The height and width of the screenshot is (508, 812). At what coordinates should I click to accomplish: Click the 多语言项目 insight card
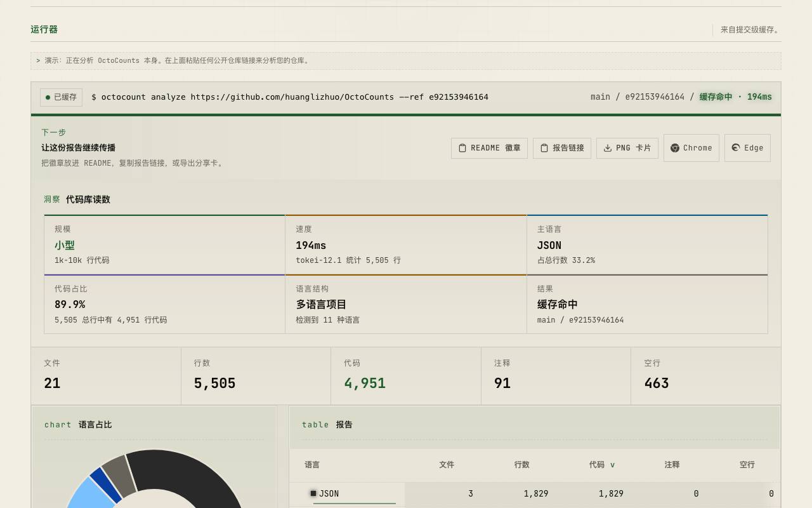coord(406,304)
